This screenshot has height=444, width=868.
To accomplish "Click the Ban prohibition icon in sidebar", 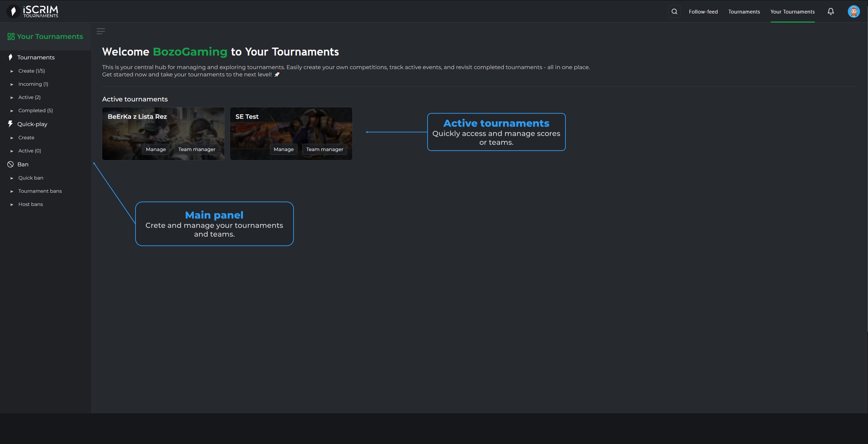I will click(10, 164).
